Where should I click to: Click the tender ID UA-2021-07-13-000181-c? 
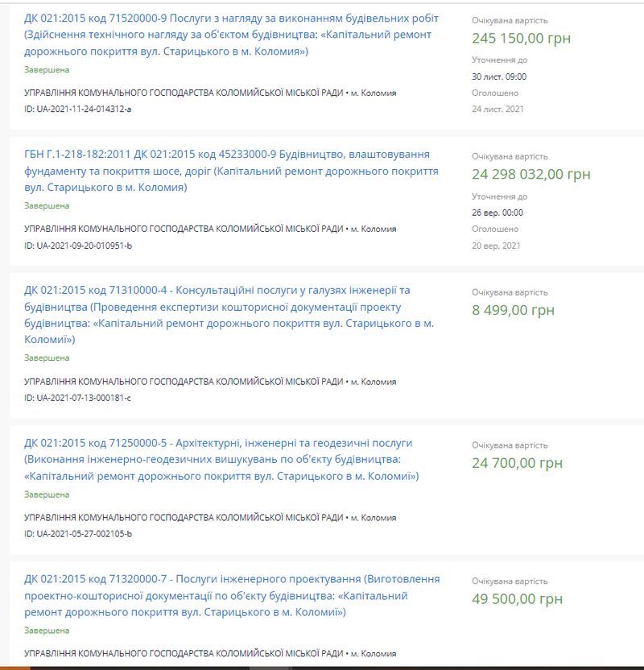coord(77,398)
